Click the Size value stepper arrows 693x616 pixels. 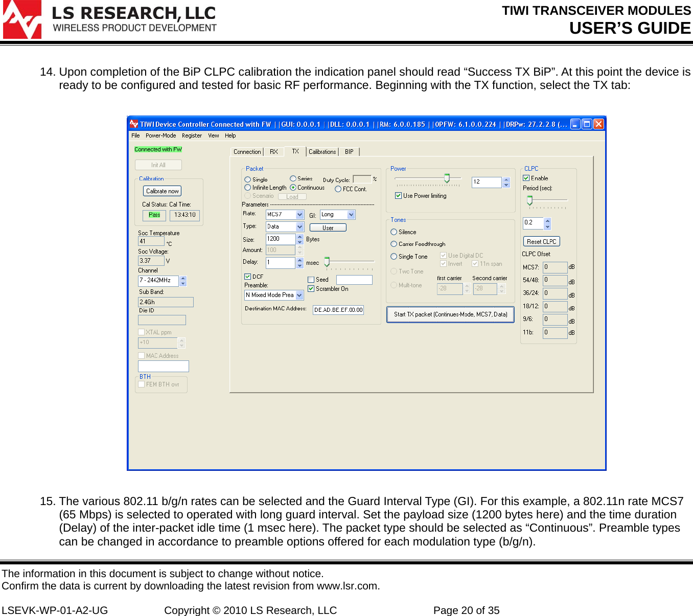[x=300, y=239]
